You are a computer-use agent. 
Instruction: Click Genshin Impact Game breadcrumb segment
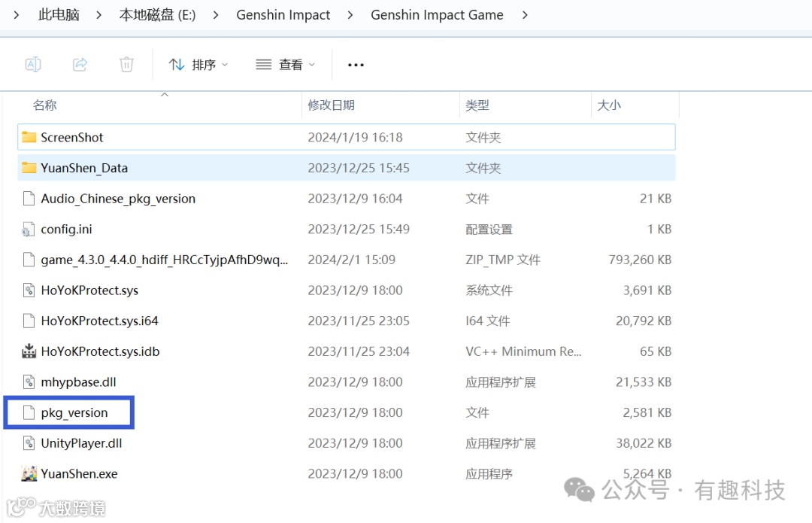coord(437,15)
